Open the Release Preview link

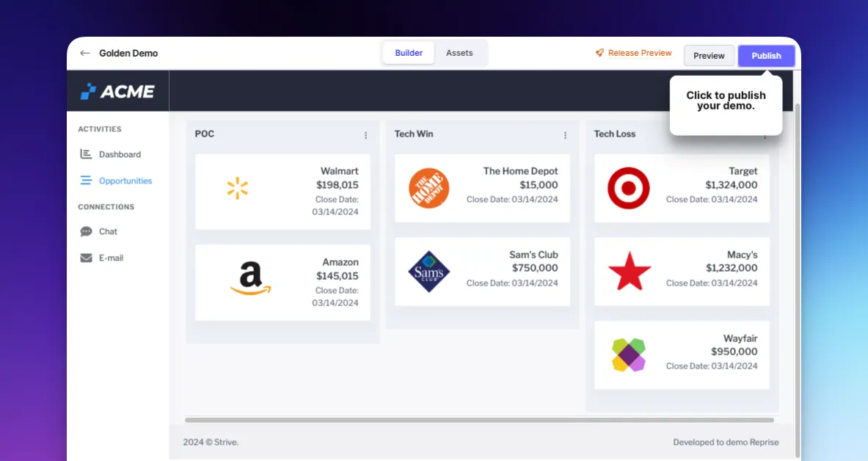point(639,53)
